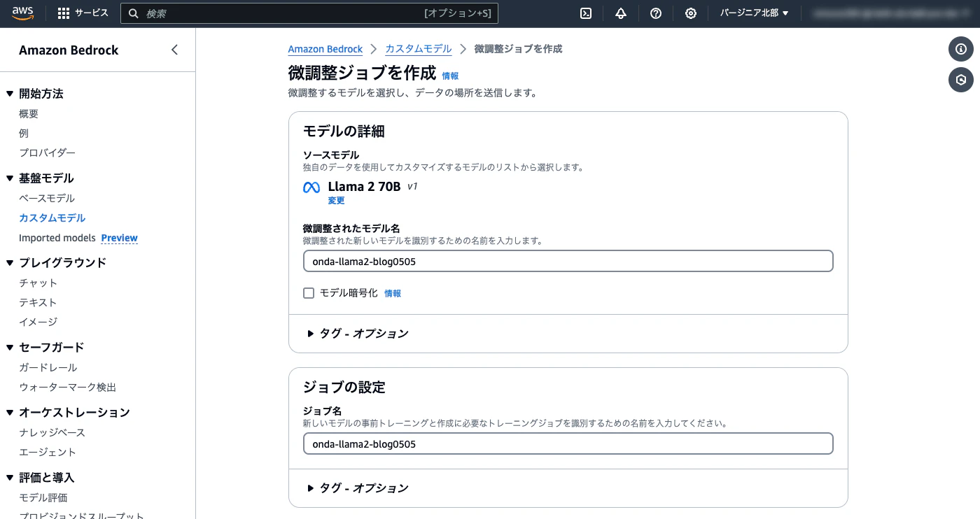Click the Meta logo next to Llama 2 70B
Viewport: 980px width, 519px height.
(311, 187)
